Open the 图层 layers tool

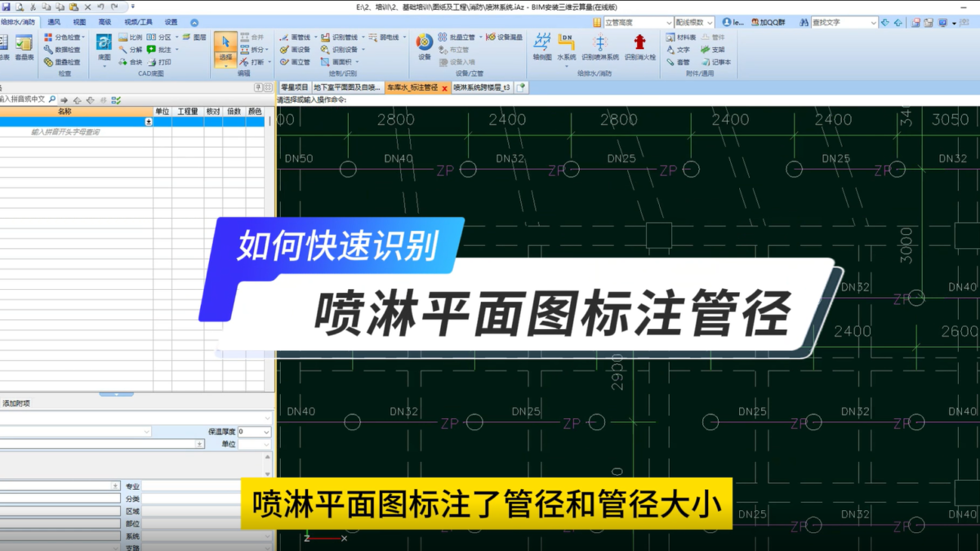click(x=194, y=38)
